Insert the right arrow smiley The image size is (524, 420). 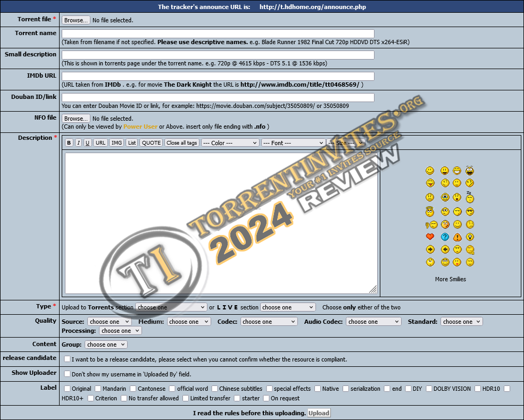click(x=430, y=249)
